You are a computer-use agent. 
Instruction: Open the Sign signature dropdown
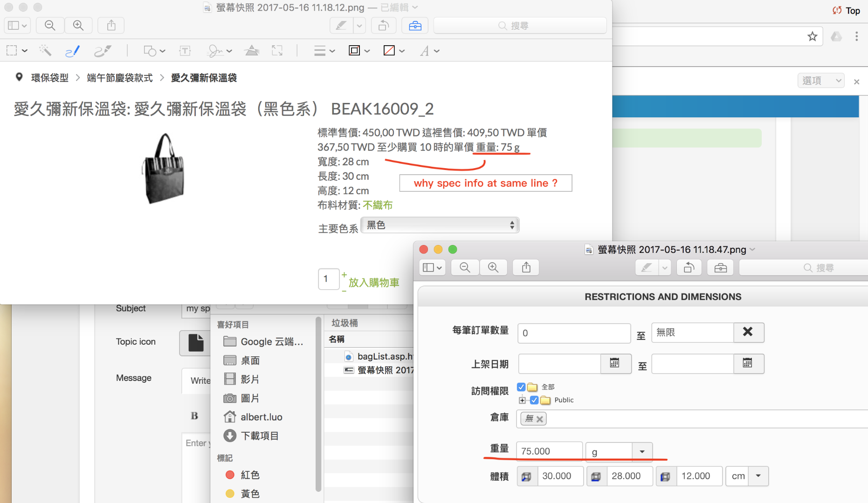[220, 50]
